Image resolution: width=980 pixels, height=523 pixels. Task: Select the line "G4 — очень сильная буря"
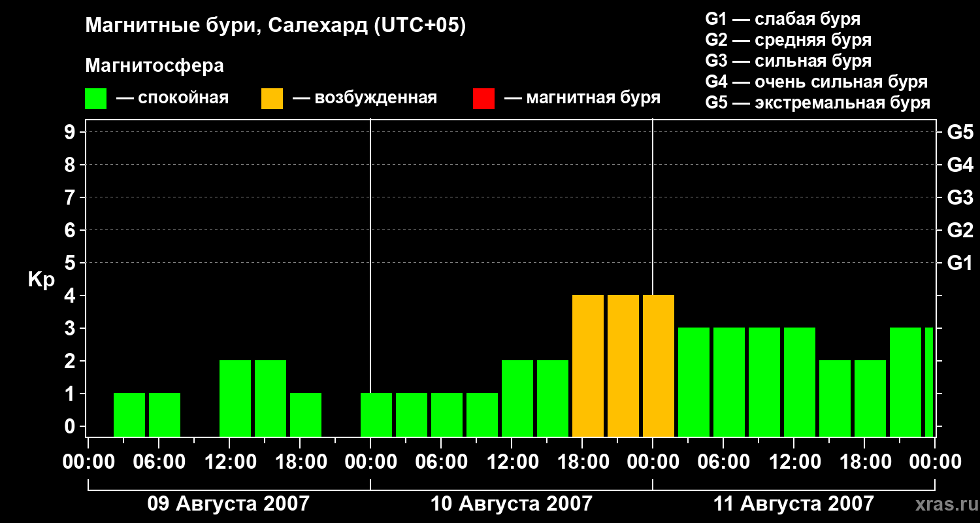click(x=816, y=82)
